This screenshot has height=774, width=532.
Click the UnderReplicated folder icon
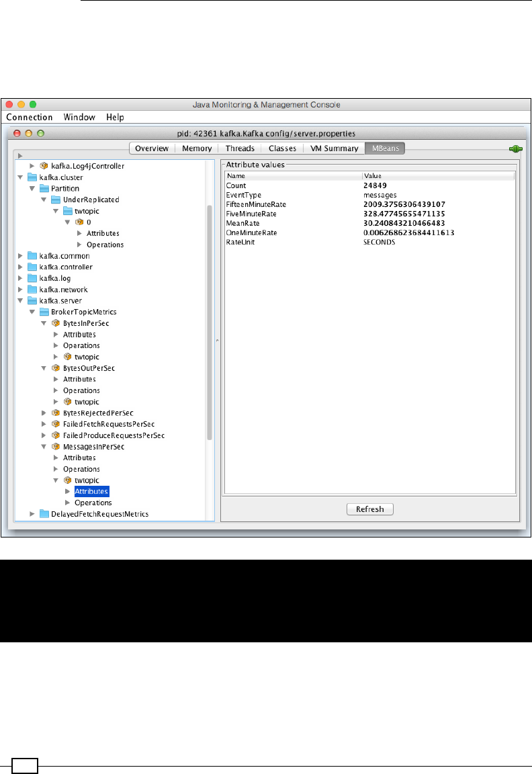pyautogui.click(x=56, y=200)
